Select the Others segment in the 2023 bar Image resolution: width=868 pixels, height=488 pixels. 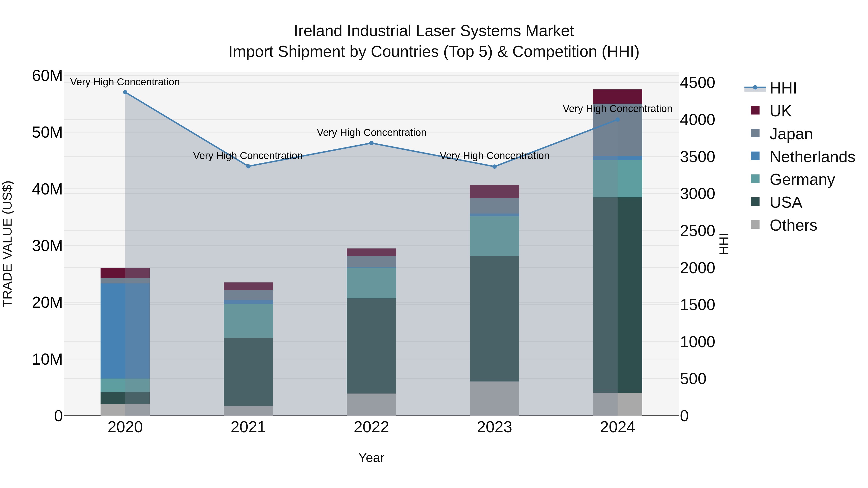494,399
